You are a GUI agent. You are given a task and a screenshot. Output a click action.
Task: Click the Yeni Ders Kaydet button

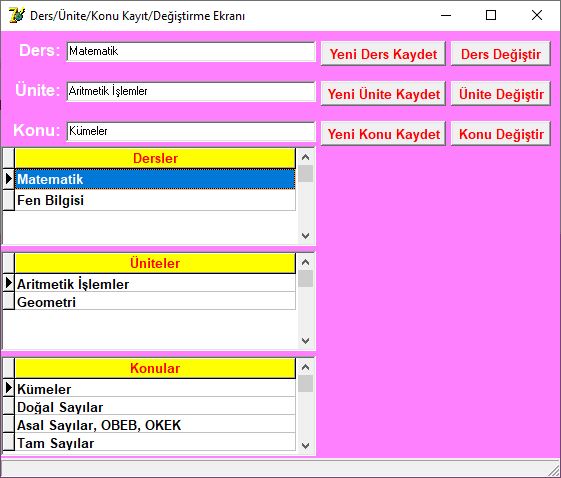click(x=383, y=54)
